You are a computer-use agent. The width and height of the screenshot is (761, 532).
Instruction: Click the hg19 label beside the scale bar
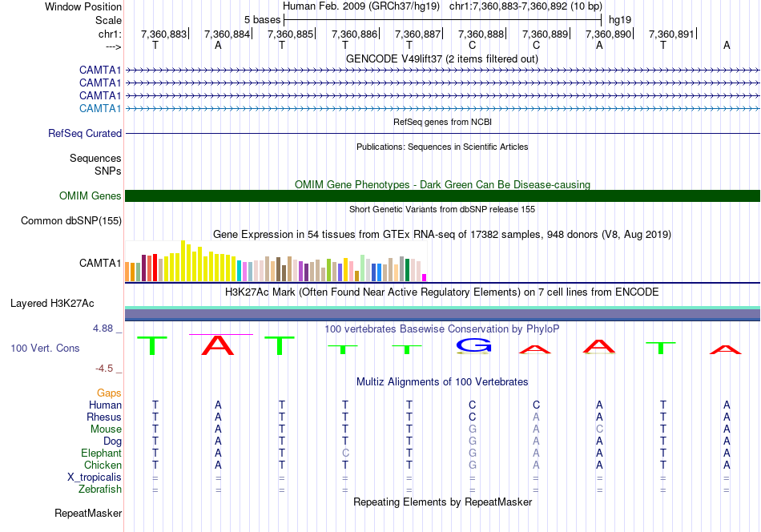620,20
